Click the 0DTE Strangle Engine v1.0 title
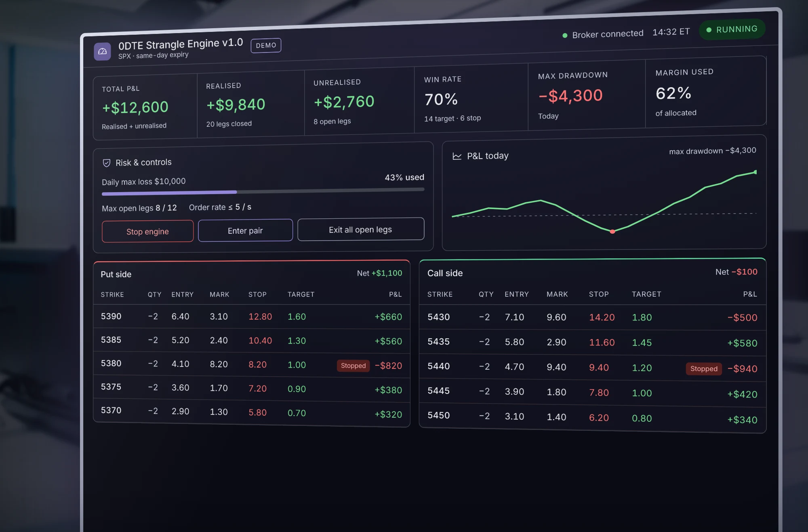The height and width of the screenshot is (532, 808). click(181, 44)
